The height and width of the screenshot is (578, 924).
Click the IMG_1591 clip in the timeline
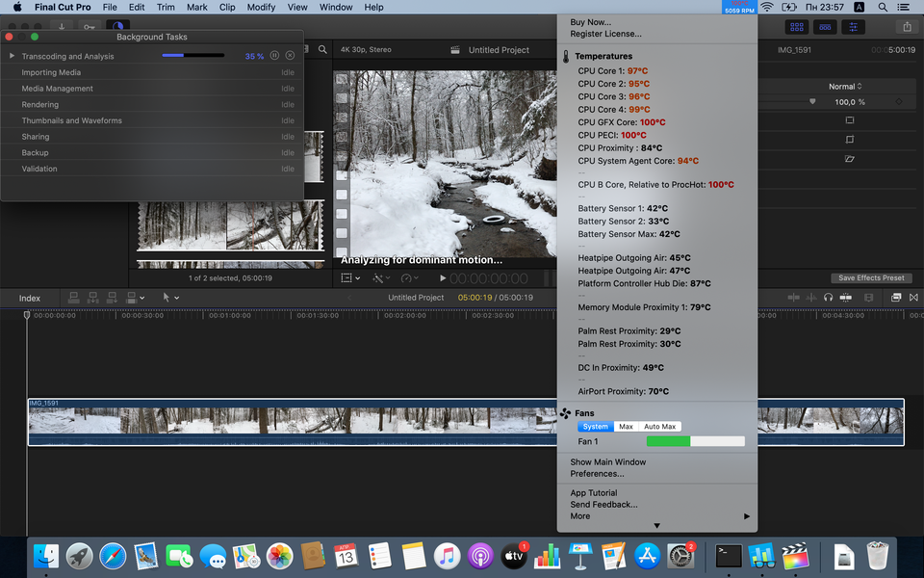(289, 422)
